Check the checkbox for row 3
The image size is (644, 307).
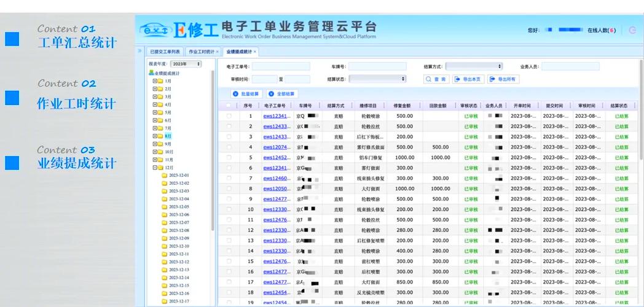(x=229, y=137)
